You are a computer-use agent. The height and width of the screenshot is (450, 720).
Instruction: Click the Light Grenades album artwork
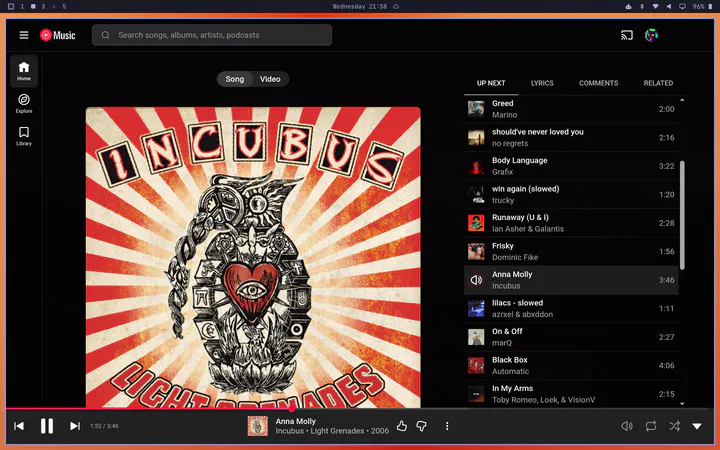point(253,257)
